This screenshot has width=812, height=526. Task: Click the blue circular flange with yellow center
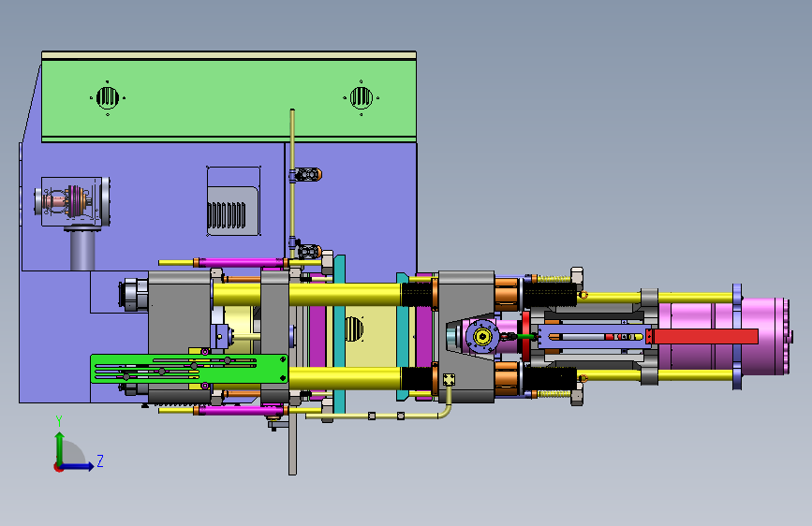coord(482,337)
